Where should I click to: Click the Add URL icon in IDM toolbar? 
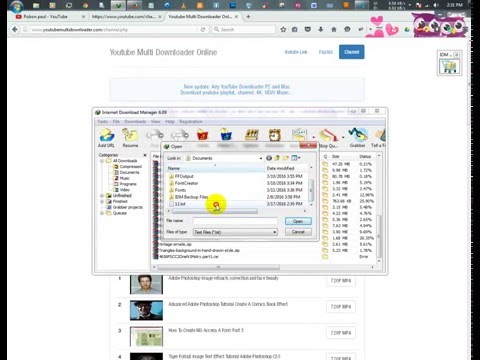coord(106,135)
